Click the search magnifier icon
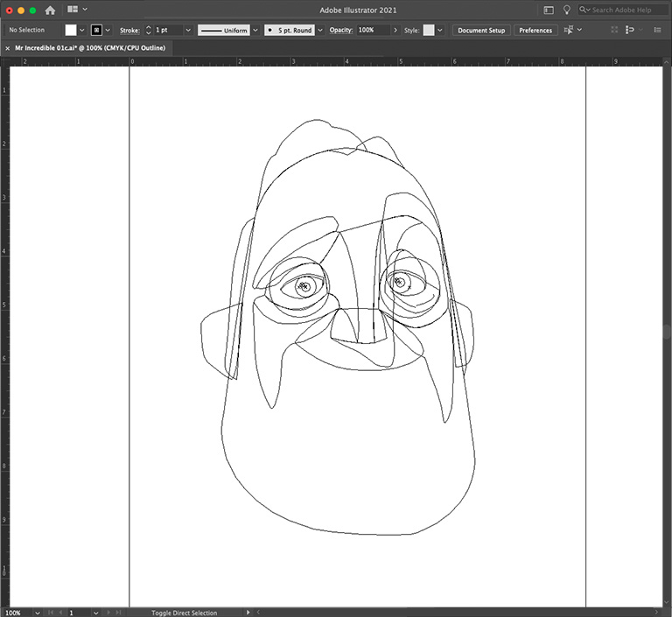Image resolution: width=672 pixels, height=617 pixels. pyautogui.click(x=583, y=10)
